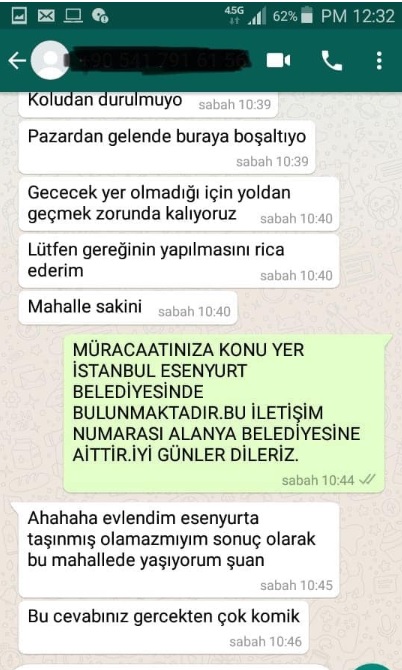The image size is (402, 670).
Task: Select the "Bu cevabınız gercekten çok komik" message
Action: (164, 627)
